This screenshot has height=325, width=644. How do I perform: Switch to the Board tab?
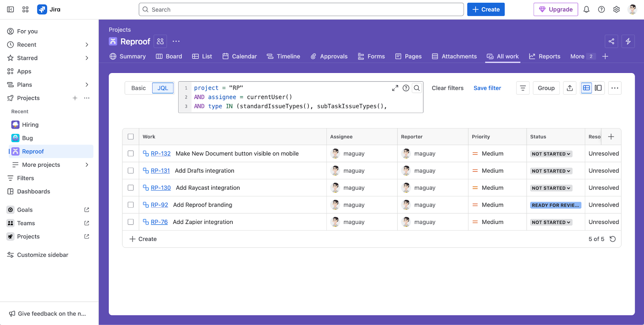tap(169, 56)
